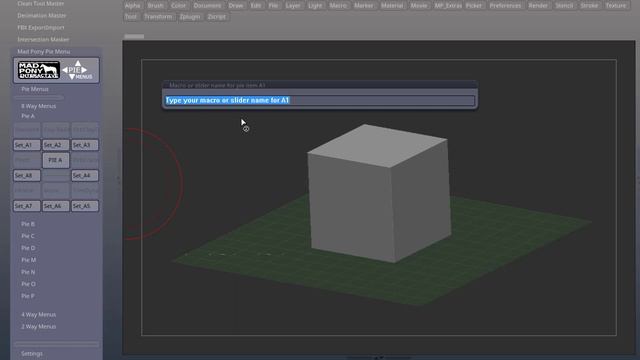Expand the Pie C subsection

coord(28,236)
